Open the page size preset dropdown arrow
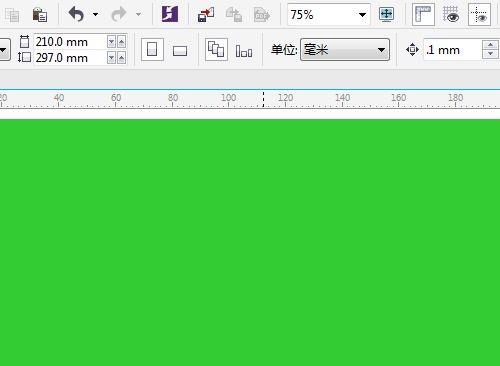The height and width of the screenshot is (366, 500). coord(4,50)
